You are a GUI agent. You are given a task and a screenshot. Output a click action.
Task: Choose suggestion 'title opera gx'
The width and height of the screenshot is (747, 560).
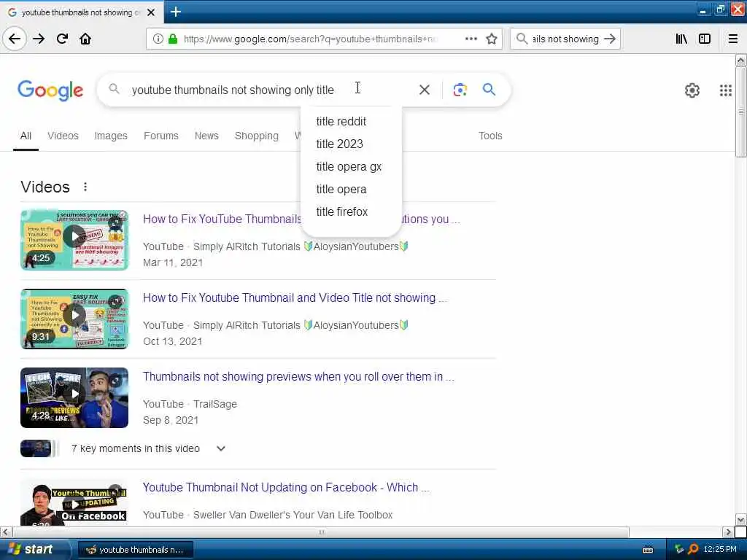[352, 167]
